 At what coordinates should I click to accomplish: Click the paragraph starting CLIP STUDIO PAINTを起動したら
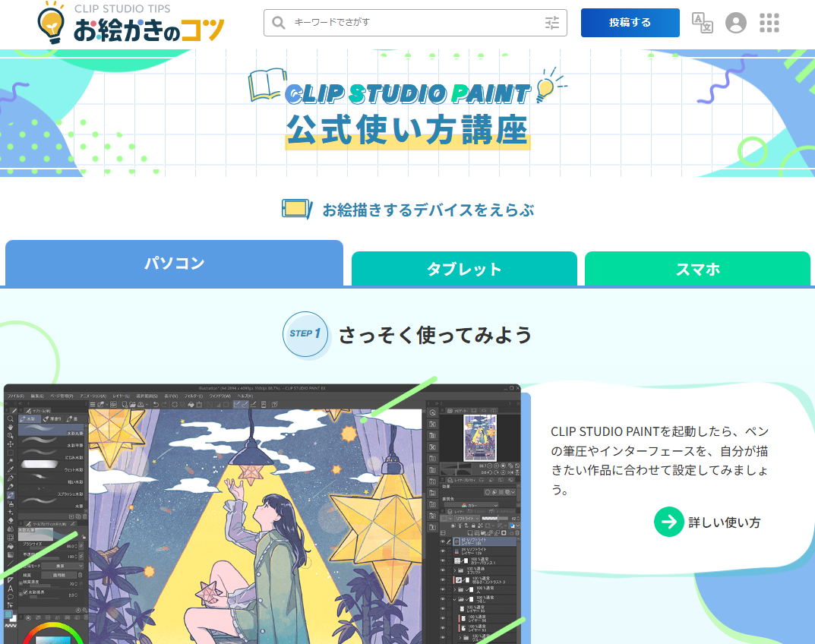pos(659,460)
